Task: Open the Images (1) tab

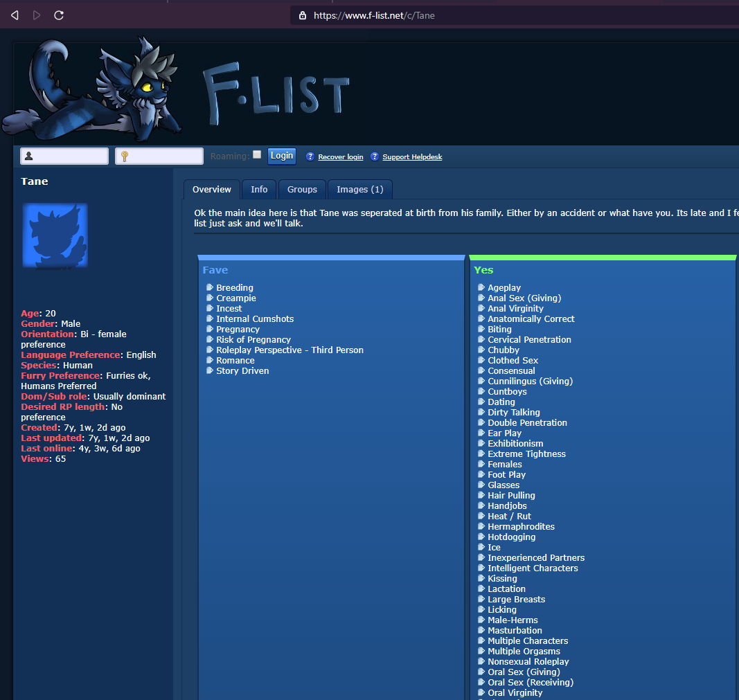Action: [360, 190]
